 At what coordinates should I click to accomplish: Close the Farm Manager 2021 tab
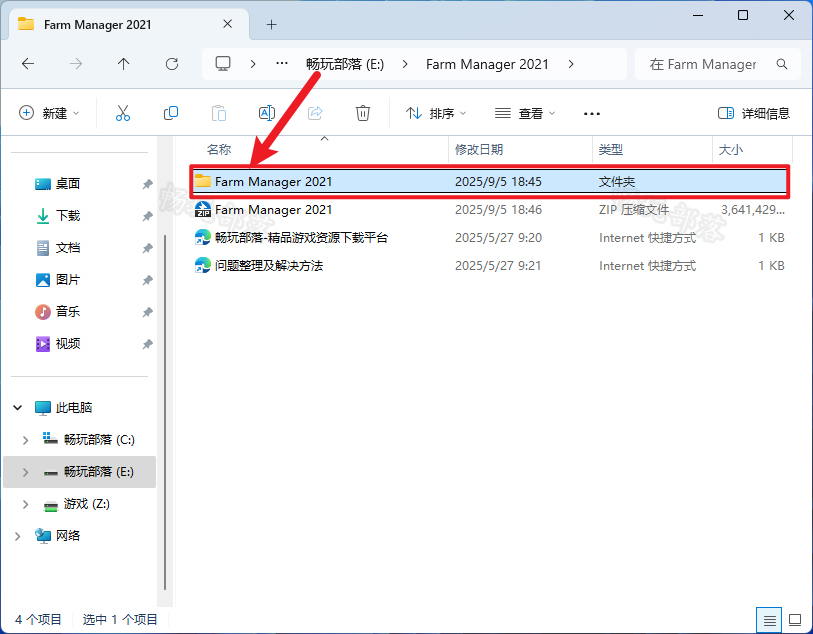(x=227, y=24)
